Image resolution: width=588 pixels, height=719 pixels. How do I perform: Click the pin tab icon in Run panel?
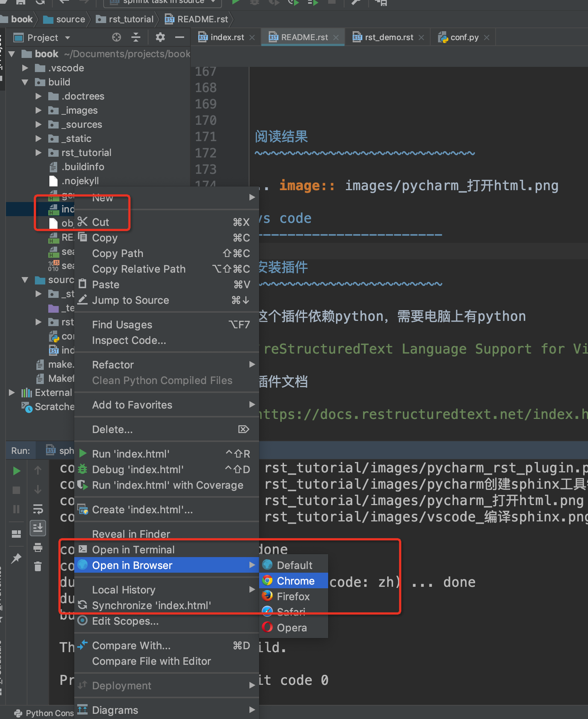16,558
